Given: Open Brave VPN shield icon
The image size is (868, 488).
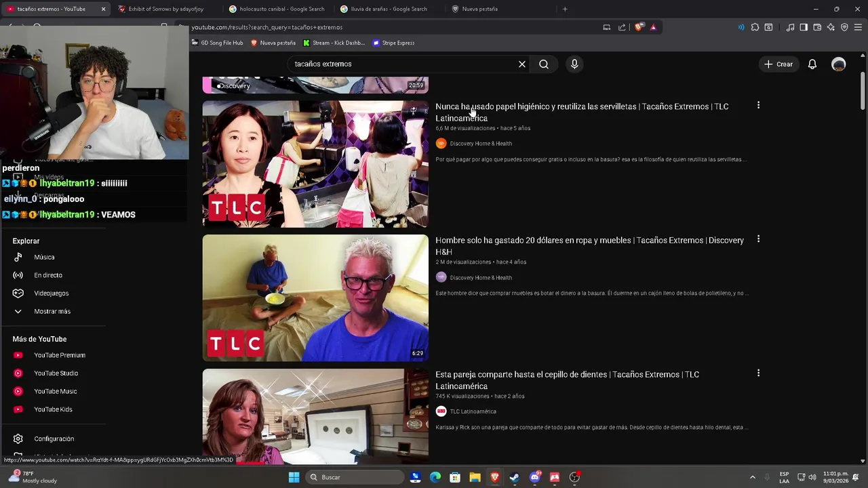Looking at the screenshot, I should 844,27.
